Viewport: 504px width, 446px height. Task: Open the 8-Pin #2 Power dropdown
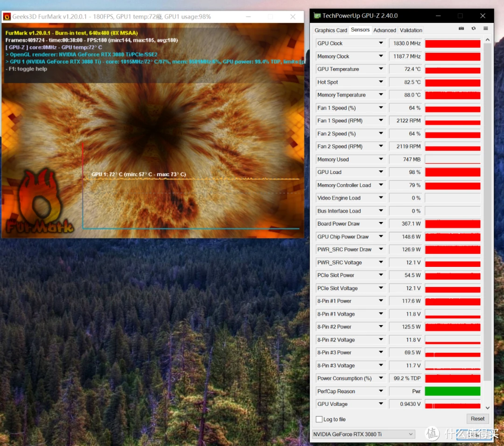point(381,327)
